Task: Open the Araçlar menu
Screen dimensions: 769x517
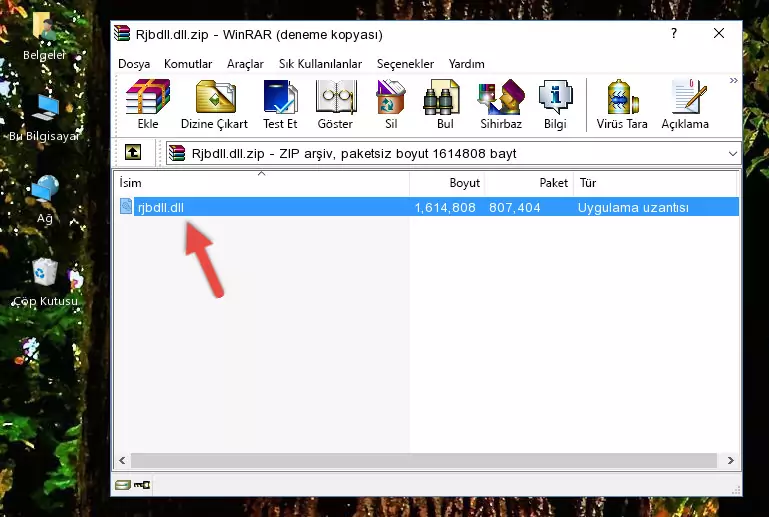Action: tap(245, 64)
